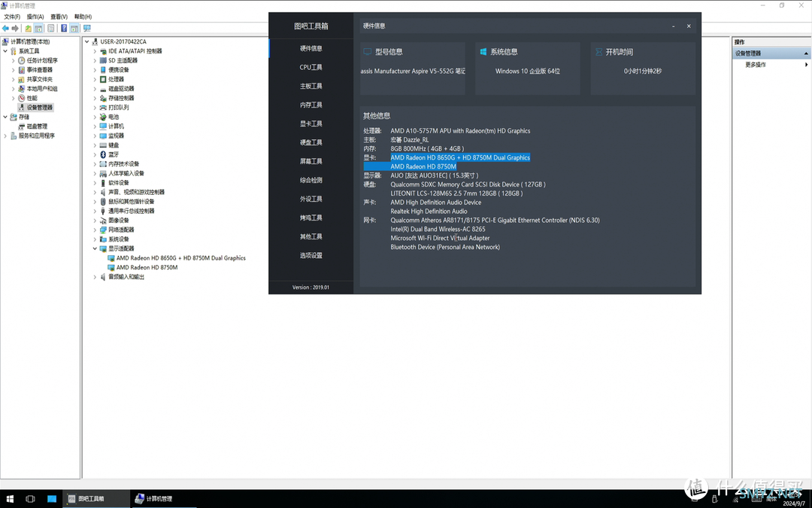Expand the IDE ATA/ATAPI 控制器 node
Image resolution: width=812 pixels, height=508 pixels.
95,51
